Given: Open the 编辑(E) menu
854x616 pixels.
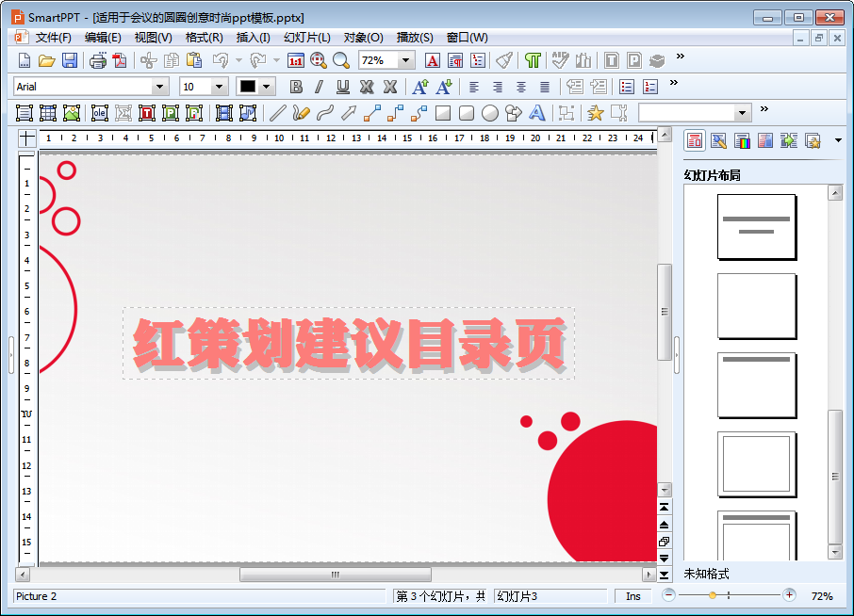Looking at the screenshot, I should (x=103, y=38).
